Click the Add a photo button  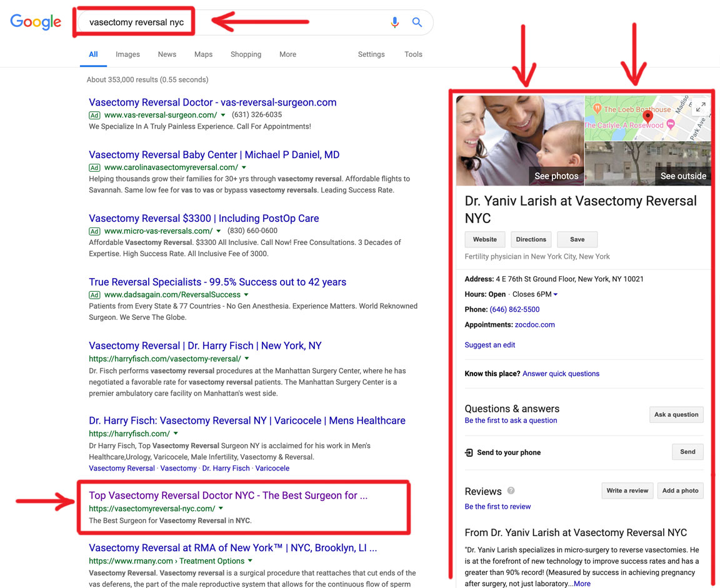tap(680, 491)
